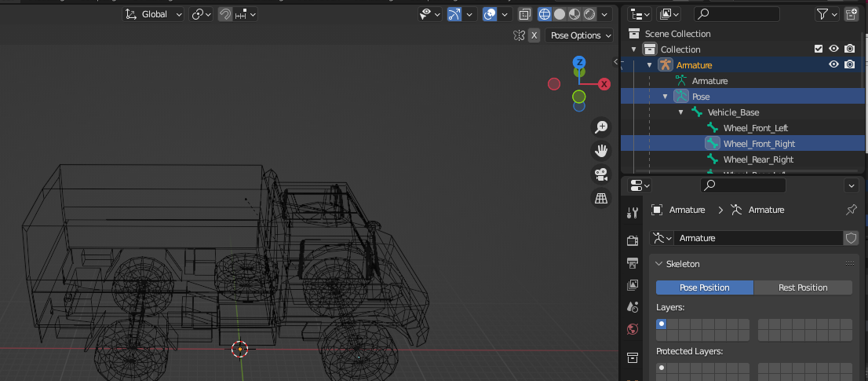Browse armature data-block dropdown

click(x=662, y=238)
